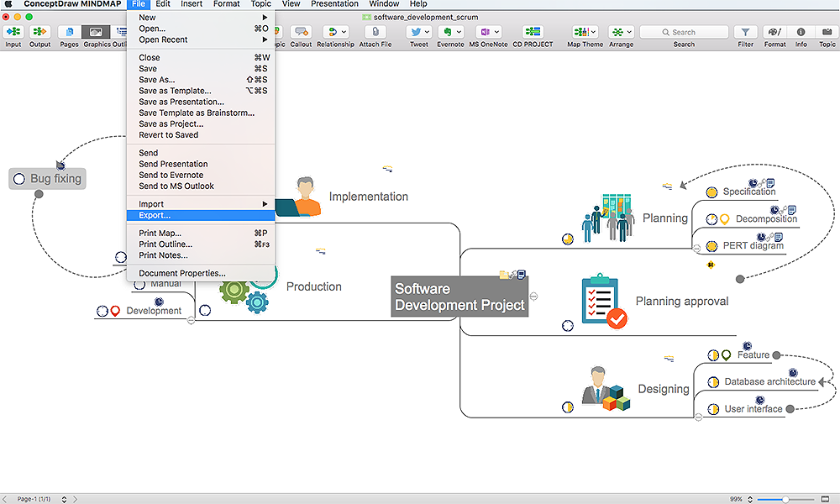Click the Tweet toolbar icon
840x504 pixels.
click(x=418, y=32)
